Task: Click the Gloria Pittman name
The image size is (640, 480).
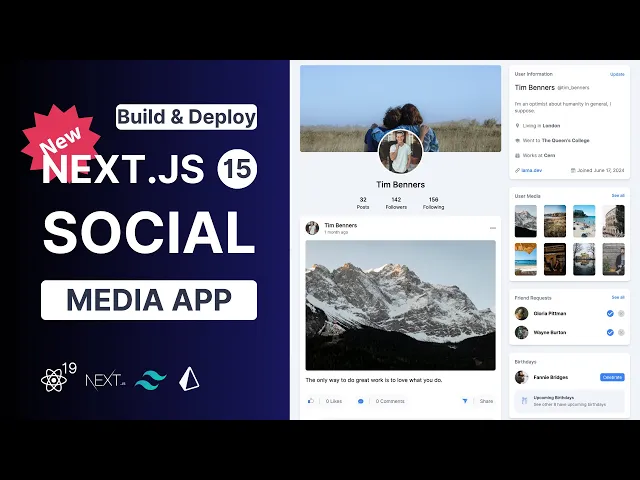Action: (550, 313)
